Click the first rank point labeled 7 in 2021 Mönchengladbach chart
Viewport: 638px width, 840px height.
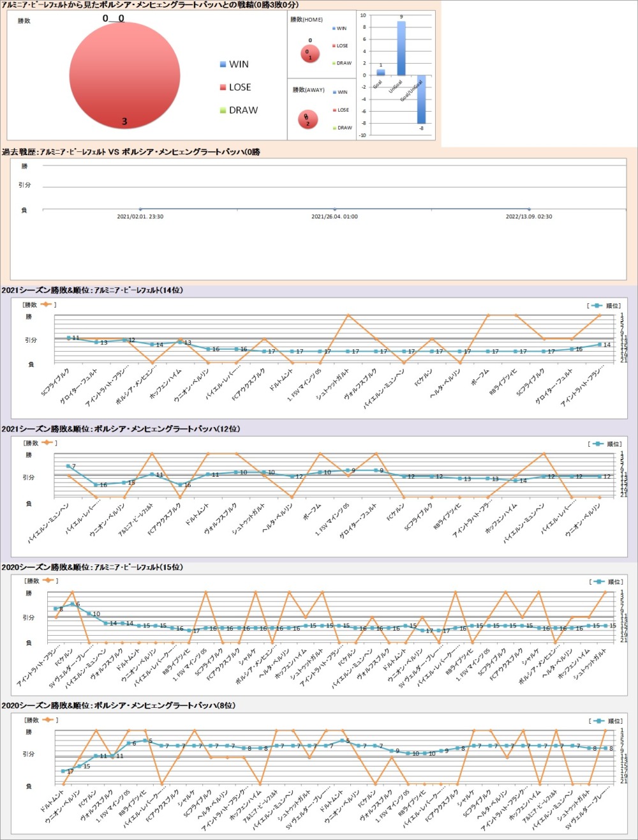(x=68, y=466)
